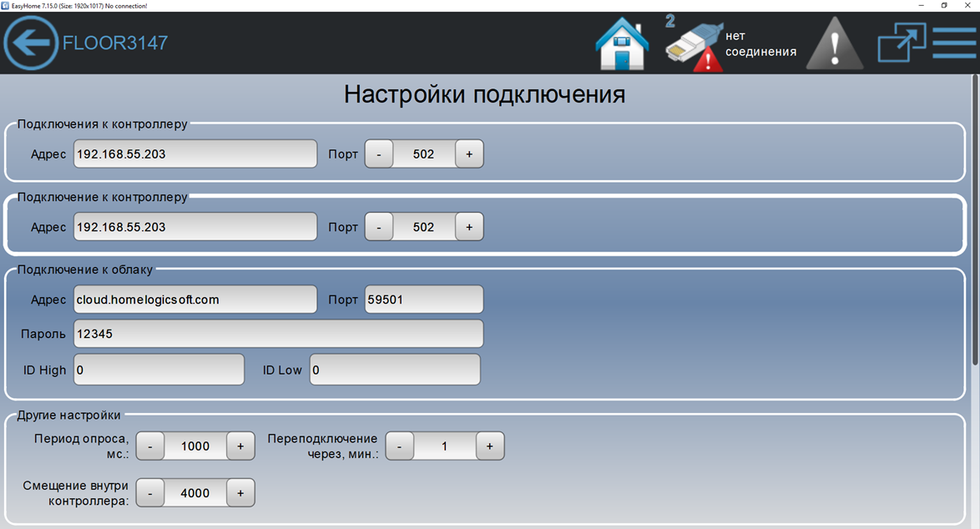Click the Пароль input field

coord(278,334)
